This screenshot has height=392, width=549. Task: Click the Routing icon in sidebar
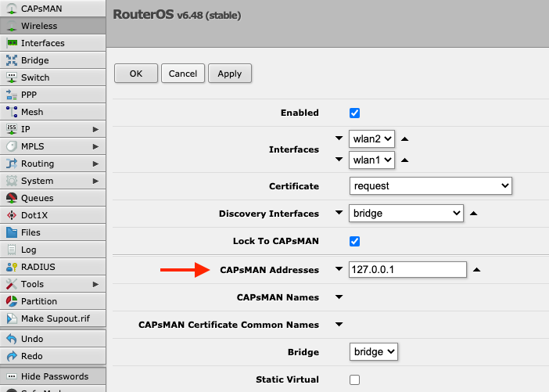12,164
